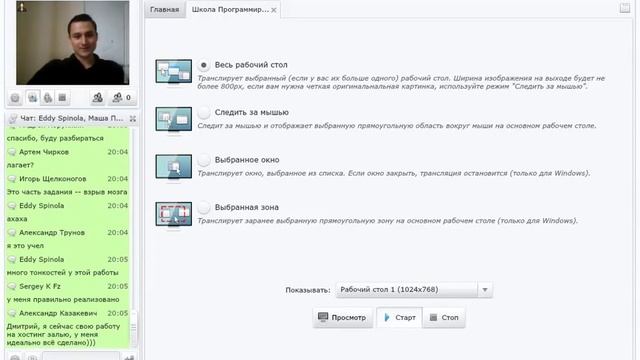The width and height of the screenshot is (640, 360).
Task: Click the Показывать: label
Action: pos(308,290)
